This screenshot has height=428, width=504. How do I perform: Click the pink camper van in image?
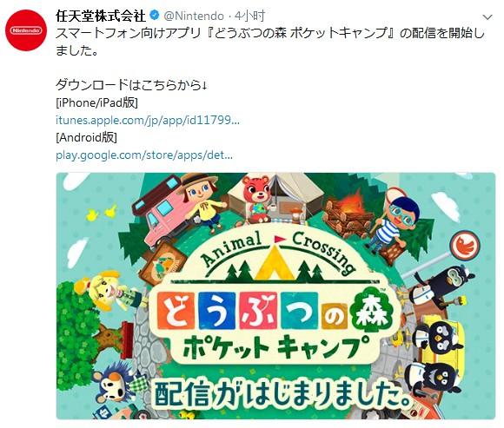[162, 212]
